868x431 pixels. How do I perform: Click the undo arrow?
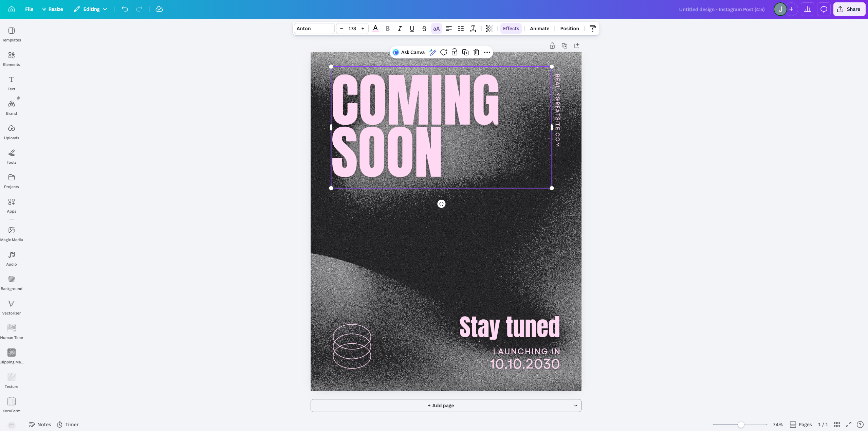[125, 9]
